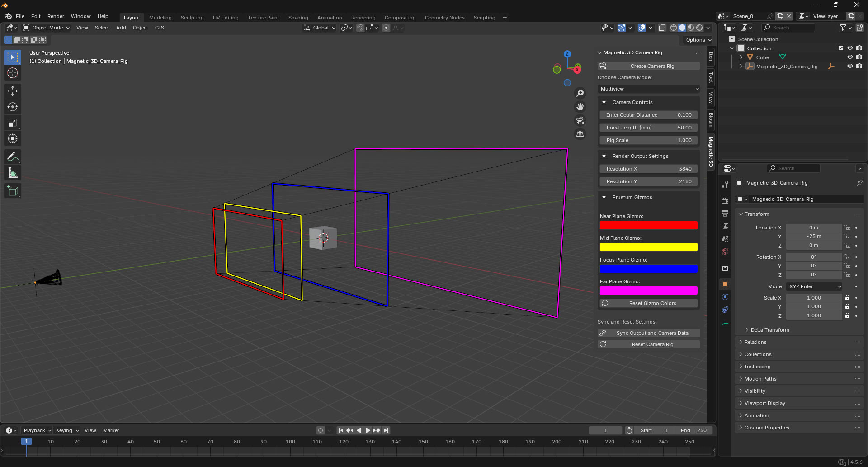Select the Select Box tool
Image resolution: width=868 pixels, height=467 pixels.
tap(13, 57)
